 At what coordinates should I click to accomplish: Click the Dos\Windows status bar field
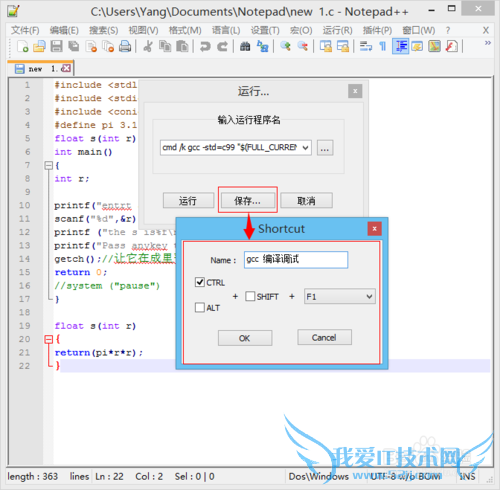[x=319, y=476]
